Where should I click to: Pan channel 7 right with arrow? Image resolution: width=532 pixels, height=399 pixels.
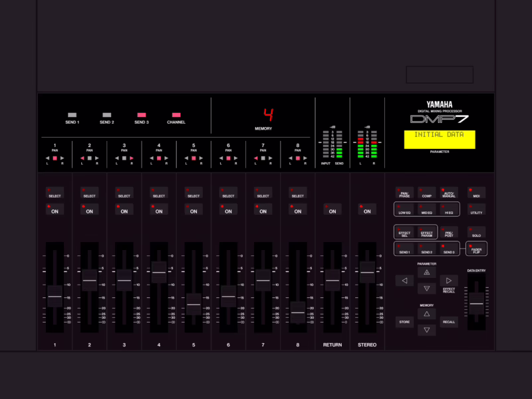271,158
